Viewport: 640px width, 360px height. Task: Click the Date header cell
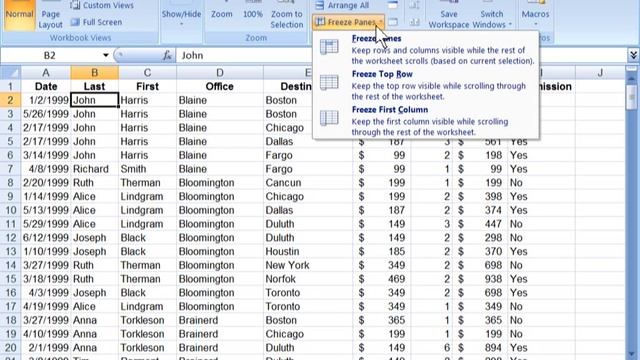46,86
